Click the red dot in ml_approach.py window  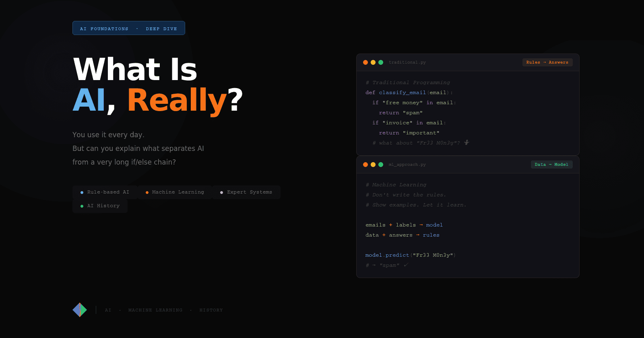coord(365,165)
